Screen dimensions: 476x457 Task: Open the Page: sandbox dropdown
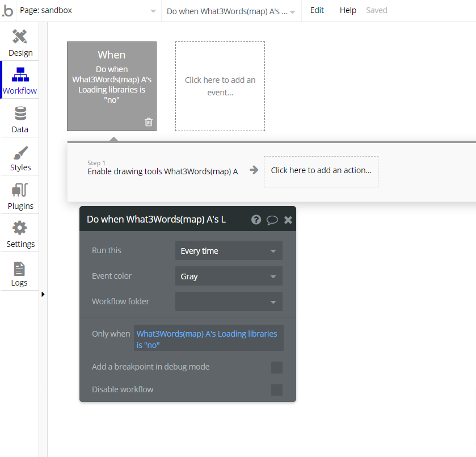pyautogui.click(x=88, y=11)
